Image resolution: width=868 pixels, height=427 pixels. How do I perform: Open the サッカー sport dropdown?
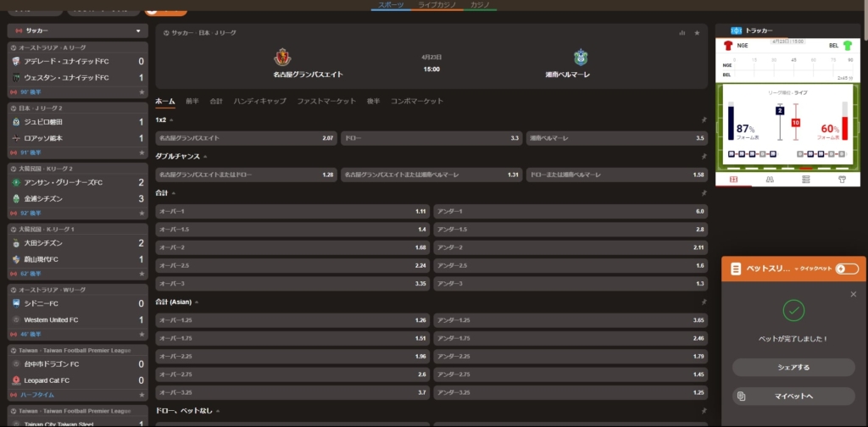pos(78,31)
